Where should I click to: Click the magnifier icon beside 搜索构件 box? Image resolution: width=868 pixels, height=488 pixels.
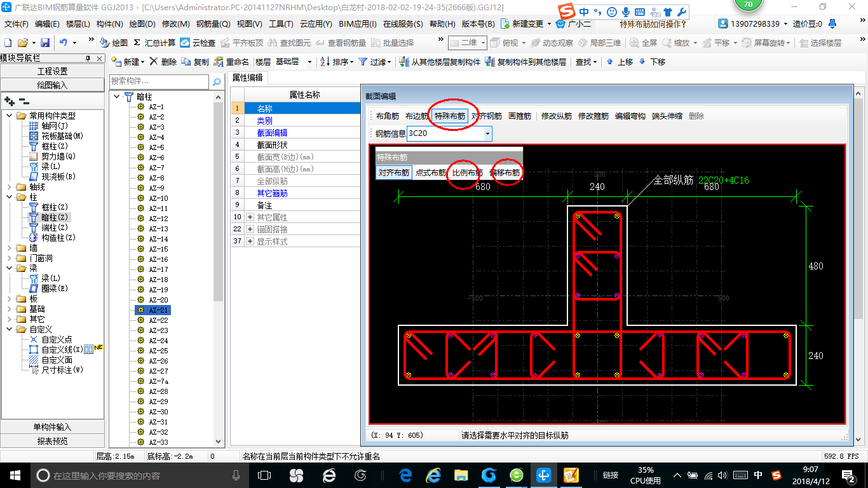217,81
